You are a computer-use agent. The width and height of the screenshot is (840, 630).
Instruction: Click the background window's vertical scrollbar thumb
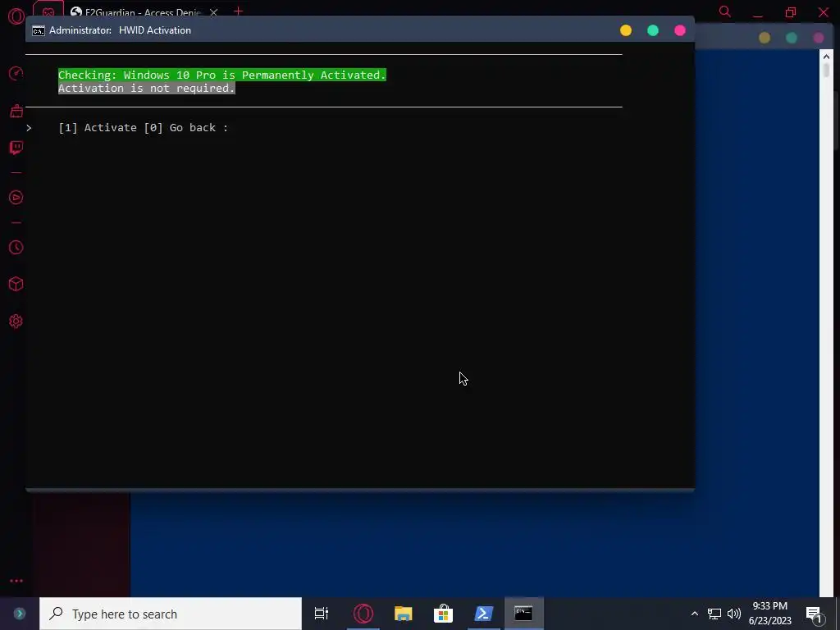[827, 71]
